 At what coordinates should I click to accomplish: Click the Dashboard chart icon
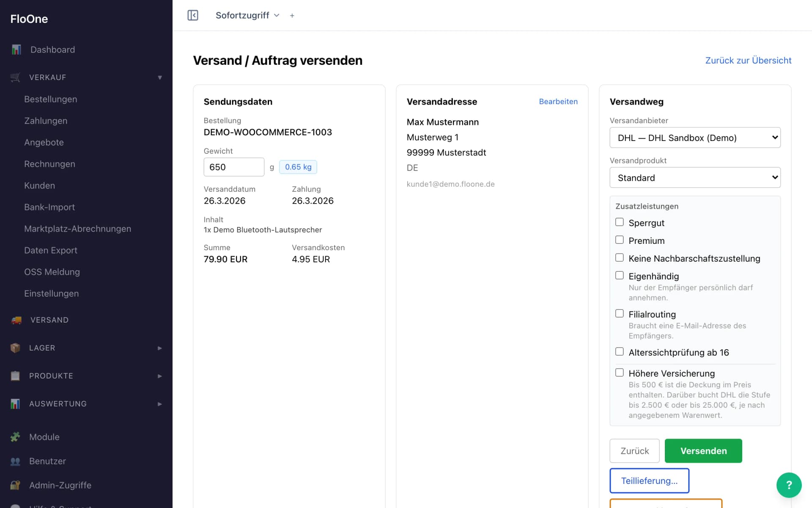point(16,50)
